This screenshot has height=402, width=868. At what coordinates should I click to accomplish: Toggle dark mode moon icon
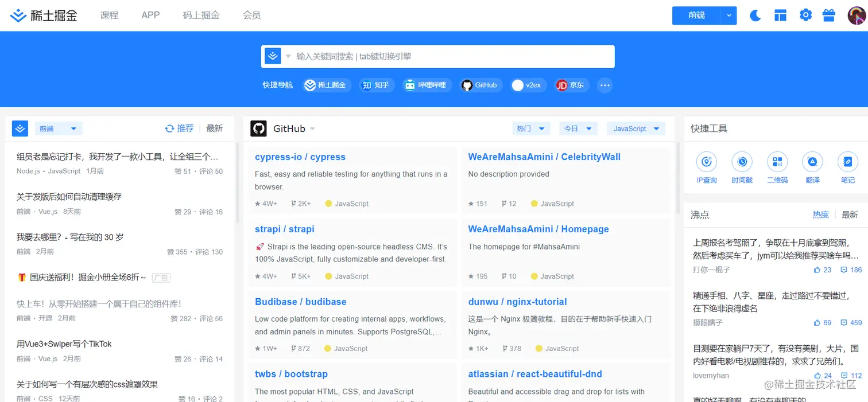point(755,15)
